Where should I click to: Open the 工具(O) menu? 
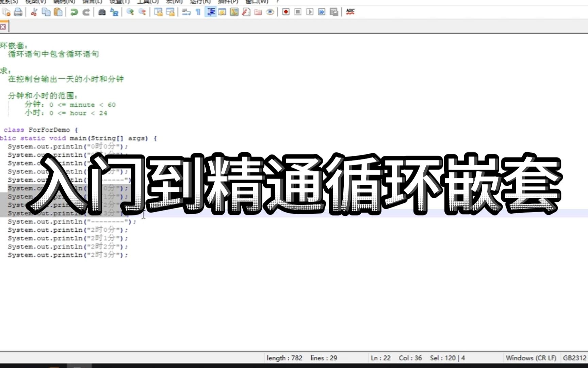tap(148, 2)
